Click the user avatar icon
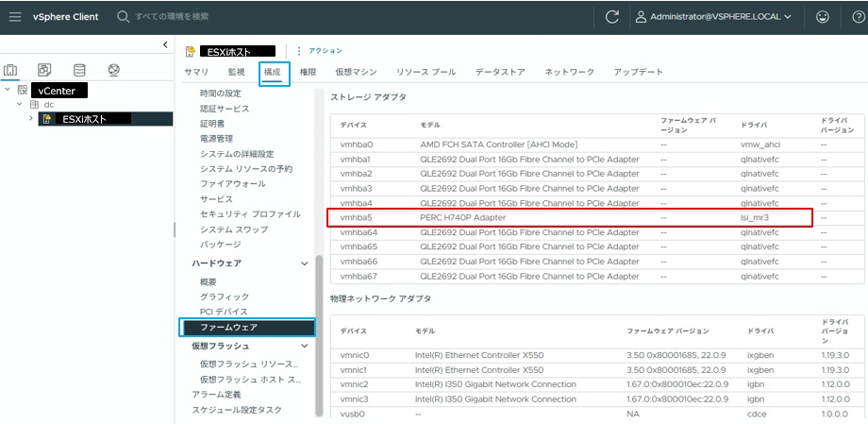Viewport: 868px width, 424px height. pyautogui.click(x=641, y=17)
